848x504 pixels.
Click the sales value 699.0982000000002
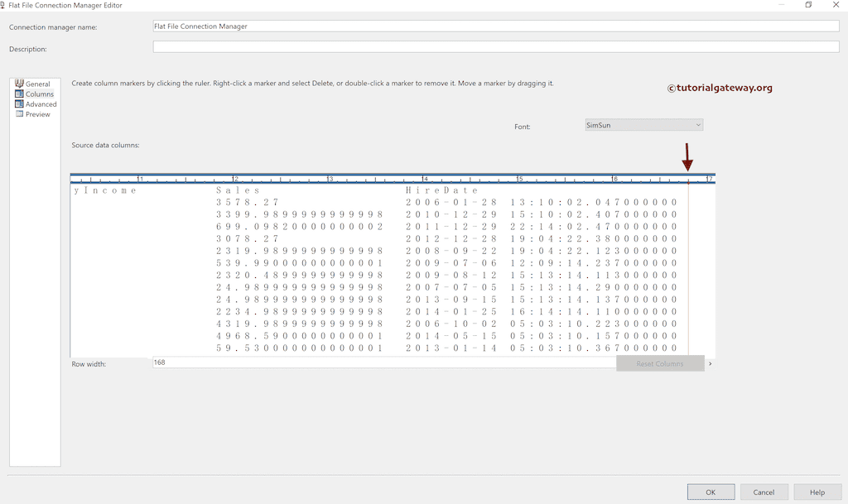[x=300, y=226]
